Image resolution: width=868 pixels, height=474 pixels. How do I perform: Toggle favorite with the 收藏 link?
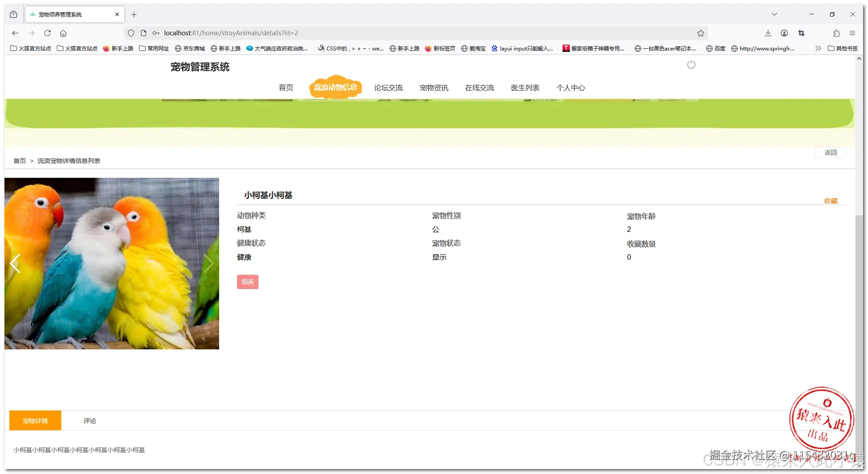[831, 201]
